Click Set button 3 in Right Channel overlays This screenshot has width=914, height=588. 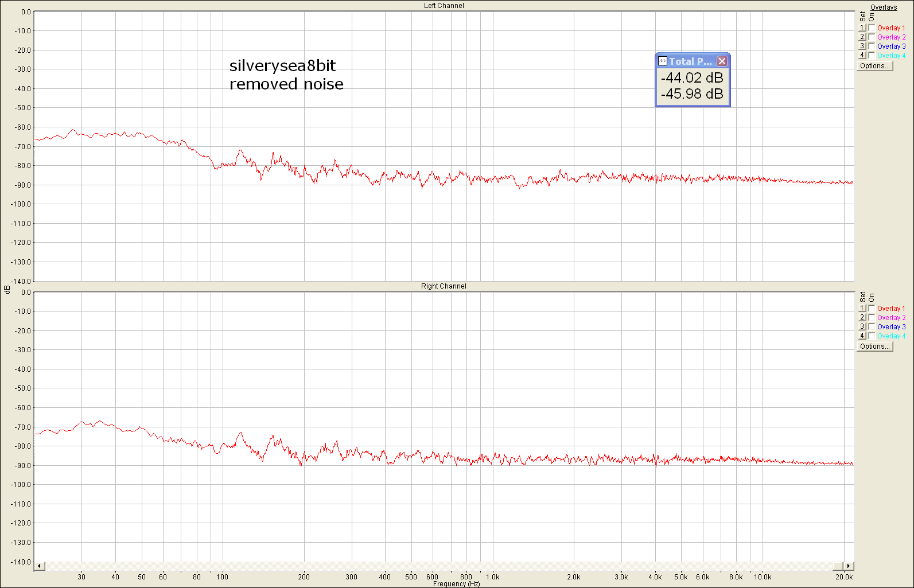(x=862, y=326)
